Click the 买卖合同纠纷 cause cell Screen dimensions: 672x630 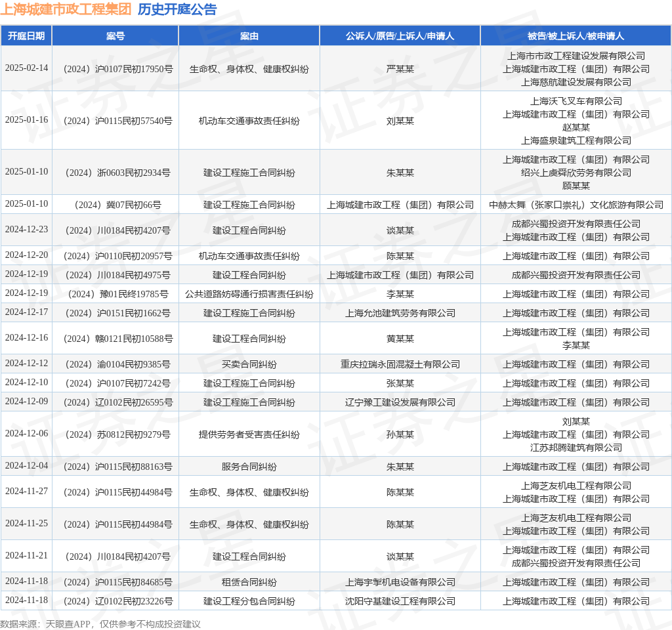pos(249,365)
